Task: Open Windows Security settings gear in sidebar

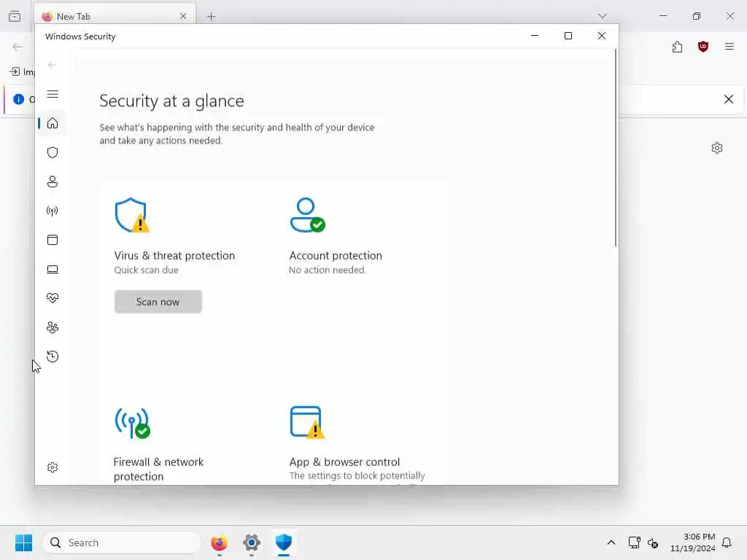Action: (53, 467)
